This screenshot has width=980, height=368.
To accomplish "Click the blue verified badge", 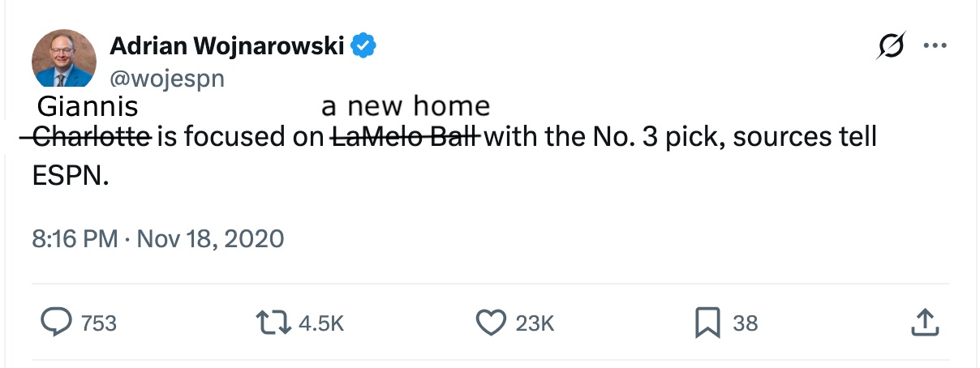I will coord(363,46).
